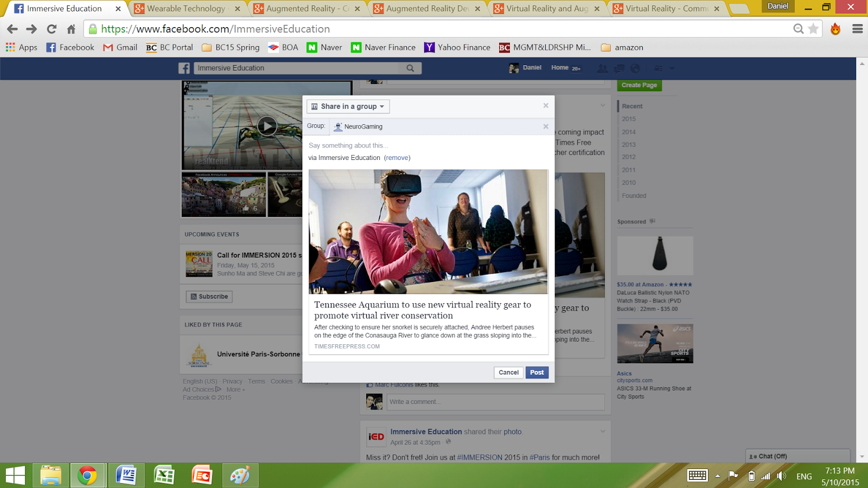Open the Gmail bookmark
This screenshot has width=868, height=488.
point(120,48)
